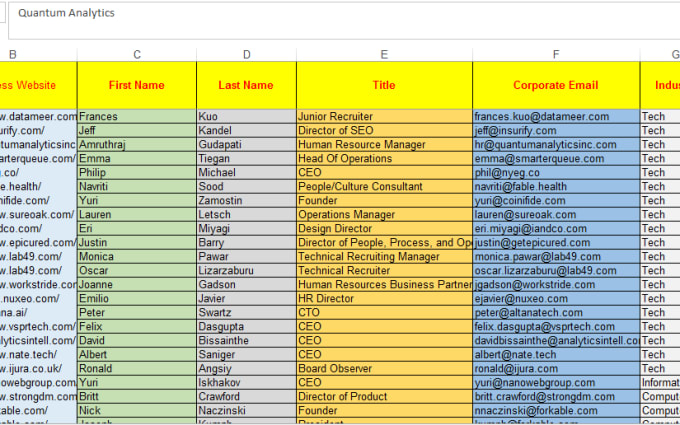Select the Operations Manager cell
This screenshot has width=680, height=425.
click(384, 215)
